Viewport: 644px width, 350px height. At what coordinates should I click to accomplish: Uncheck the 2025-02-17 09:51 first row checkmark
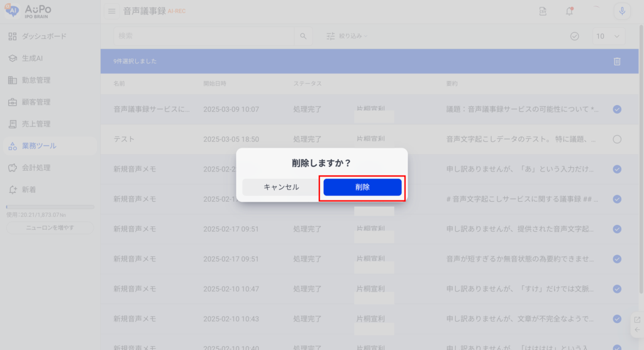[x=617, y=229]
